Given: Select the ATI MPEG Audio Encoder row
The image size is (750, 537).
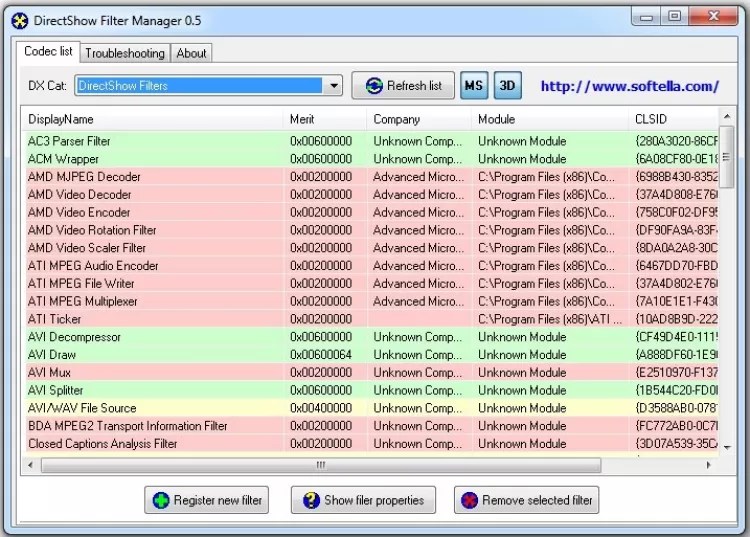Looking at the screenshot, I should click(x=370, y=265).
